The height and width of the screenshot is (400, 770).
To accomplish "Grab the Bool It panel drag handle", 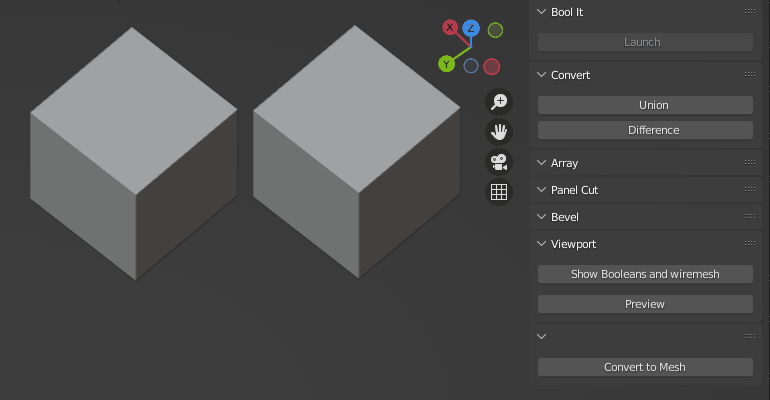I will (750, 11).
